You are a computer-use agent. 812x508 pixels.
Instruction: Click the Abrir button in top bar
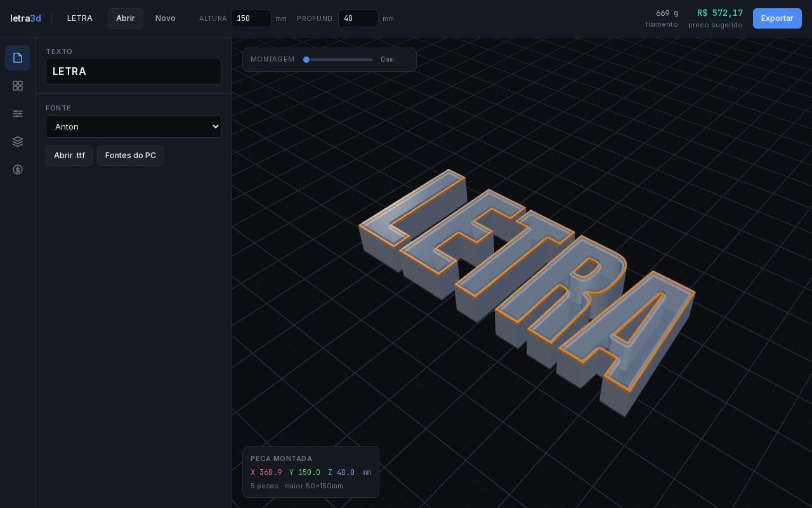(126, 18)
